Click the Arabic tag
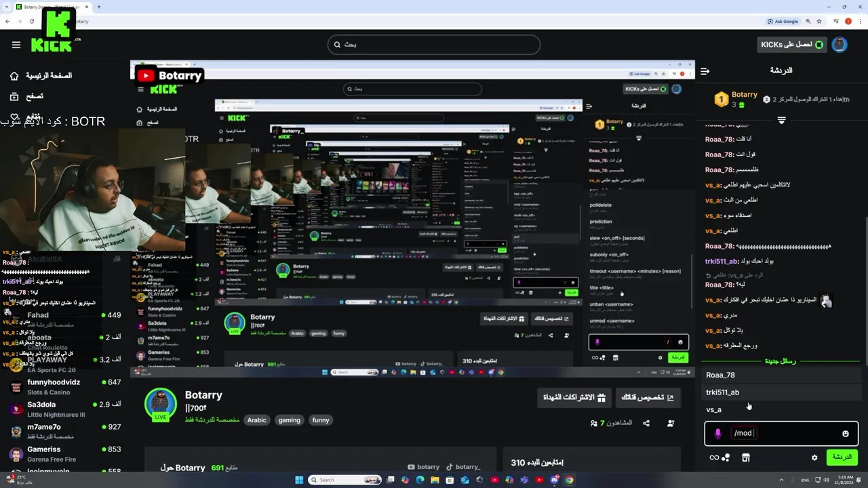The width and height of the screenshot is (868, 488). click(257, 420)
